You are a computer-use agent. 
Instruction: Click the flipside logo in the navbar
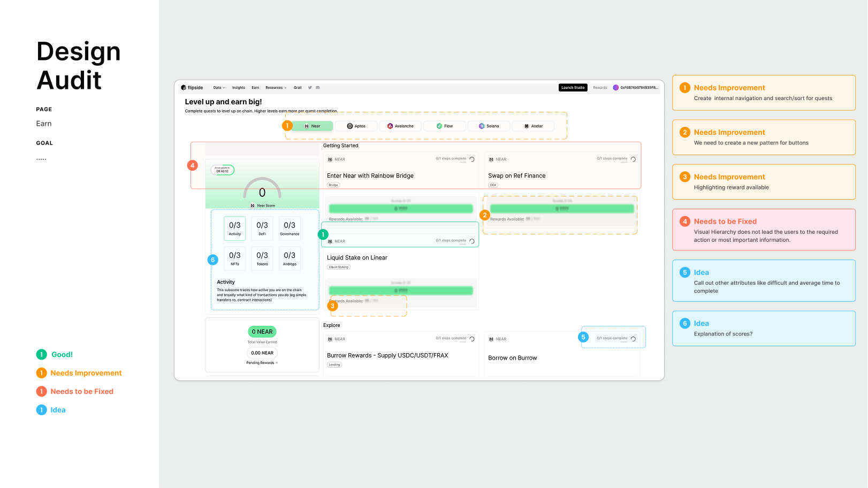tap(192, 88)
